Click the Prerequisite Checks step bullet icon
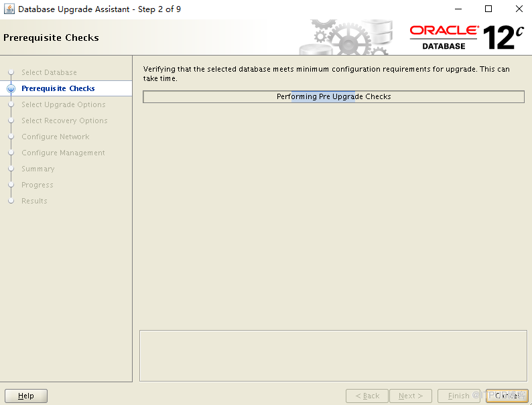Viewport: 532px width, 405px height. 11,88
